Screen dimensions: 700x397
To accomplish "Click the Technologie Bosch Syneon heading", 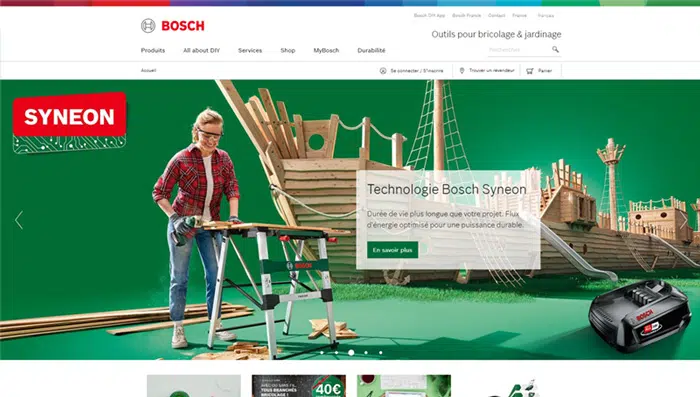I will [x=447, y=189].
